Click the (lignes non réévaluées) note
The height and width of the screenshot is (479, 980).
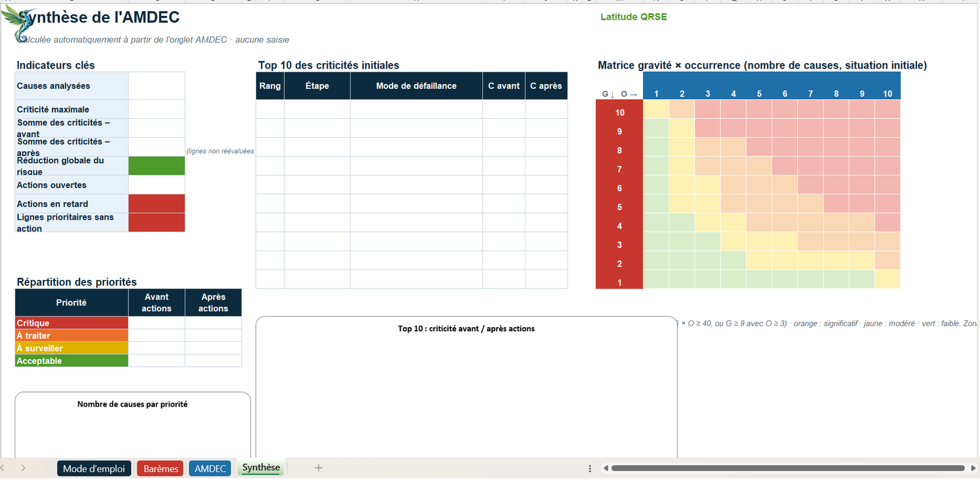[221, 151]
